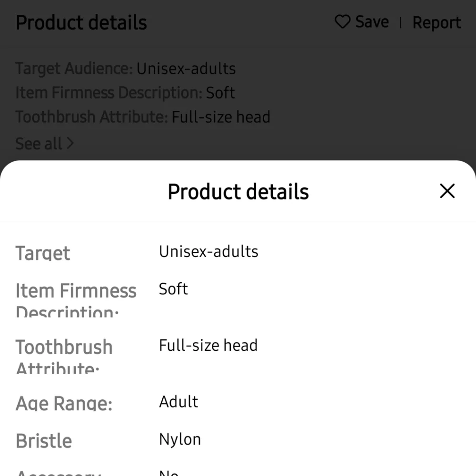Viewport: 476px width, 476px height.
Task: Select the Soft value in the sheet
Action: point(173,289)
